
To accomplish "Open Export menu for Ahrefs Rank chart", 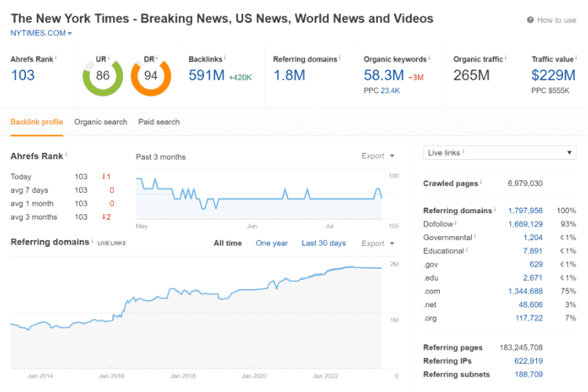I will click(378, 156).
